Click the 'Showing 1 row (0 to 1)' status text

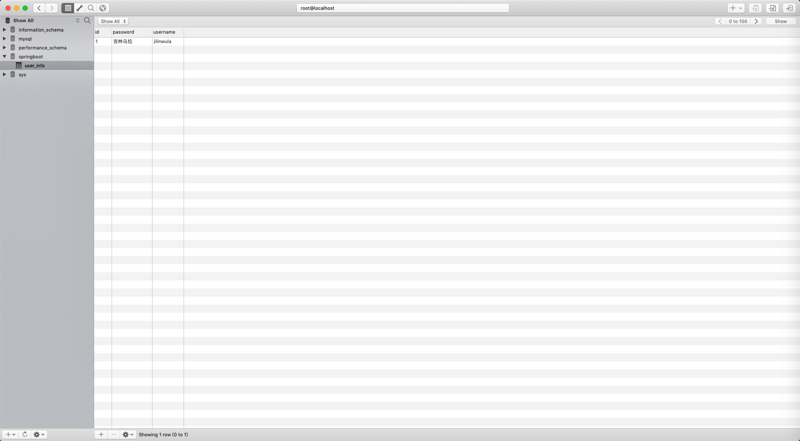[163, 435]
